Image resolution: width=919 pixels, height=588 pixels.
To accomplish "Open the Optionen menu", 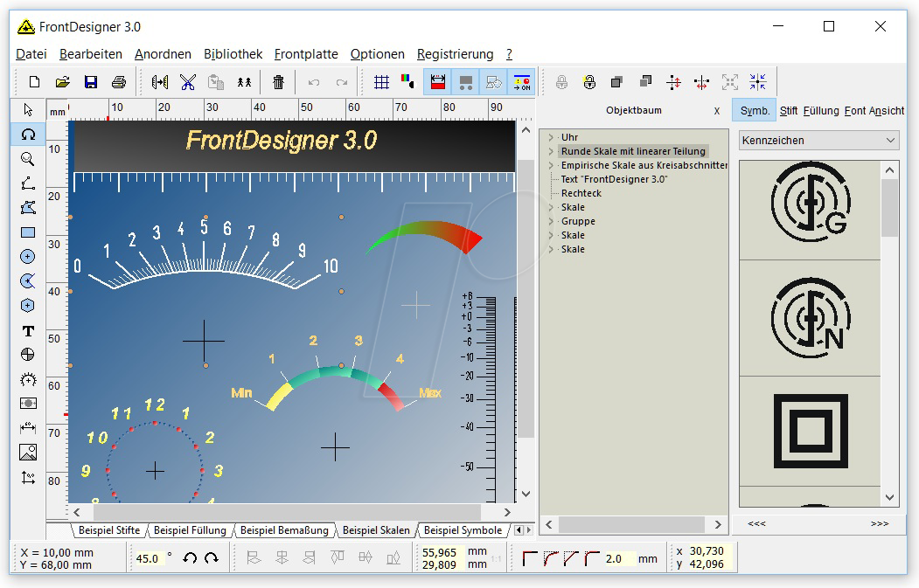I will pos(378,53).
